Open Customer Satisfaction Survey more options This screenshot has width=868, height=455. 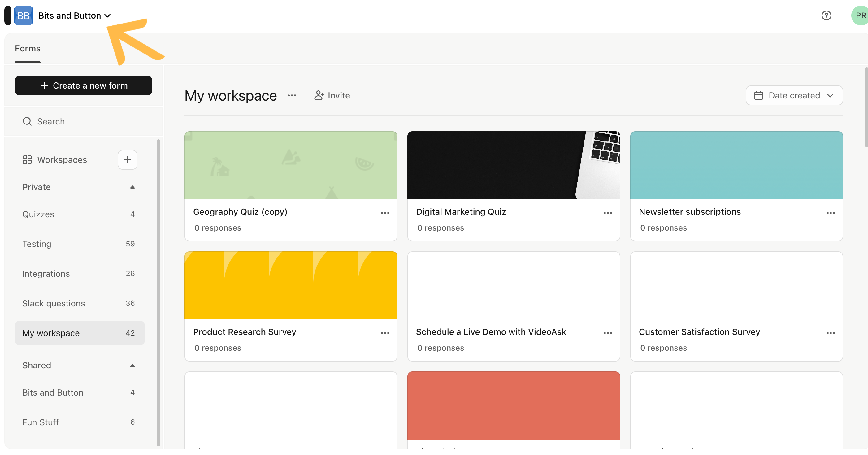tap(831, 333)
